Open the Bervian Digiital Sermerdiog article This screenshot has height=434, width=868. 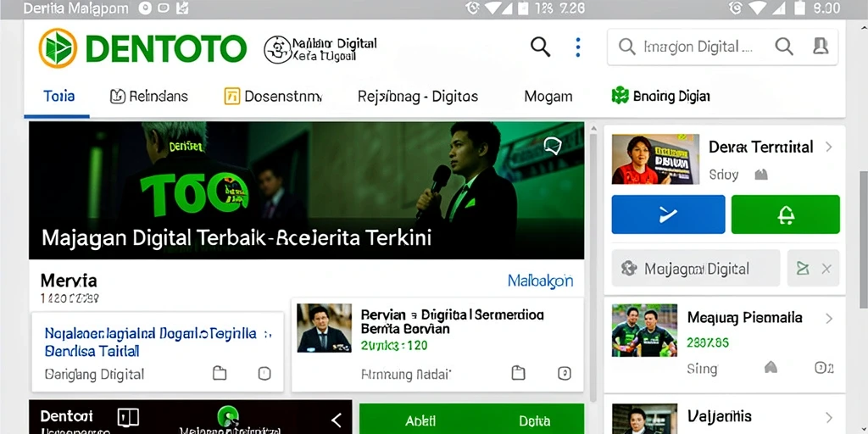453,321
